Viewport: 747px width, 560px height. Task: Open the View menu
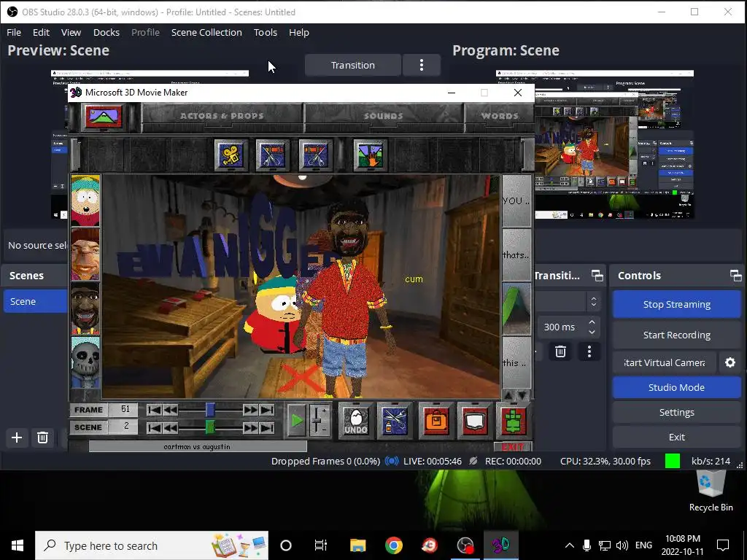[71, 32]
